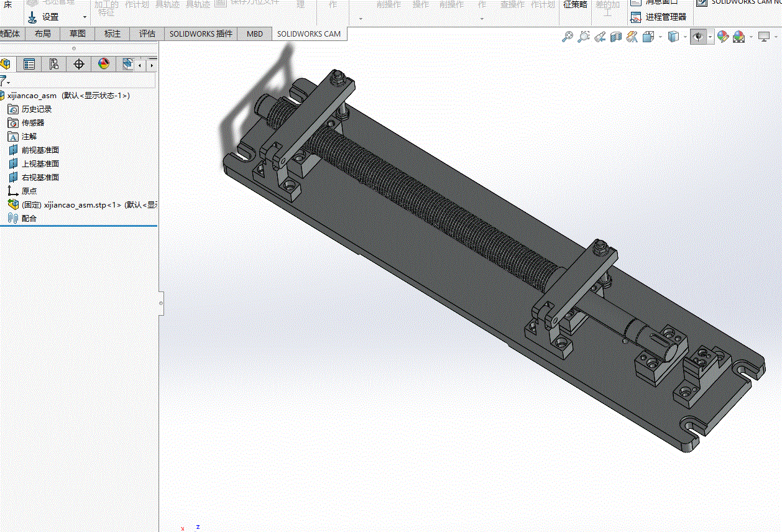The height and width of the screenshot is (532, 782).
Task: Select 右视基准面 right plane
Action: click(x=33, y=178)
